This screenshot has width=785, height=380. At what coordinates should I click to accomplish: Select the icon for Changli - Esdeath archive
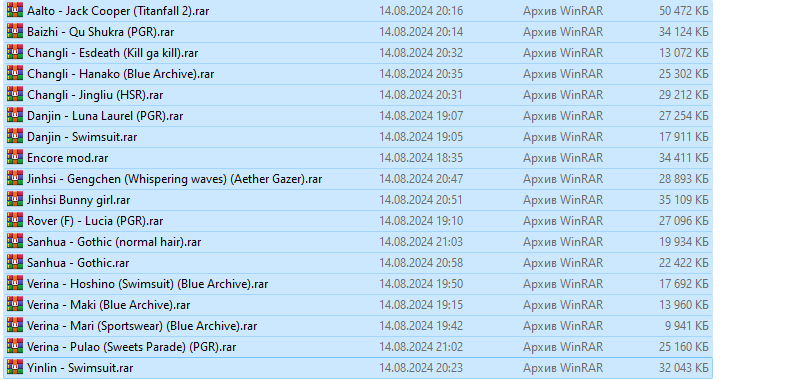coord(15,52)
